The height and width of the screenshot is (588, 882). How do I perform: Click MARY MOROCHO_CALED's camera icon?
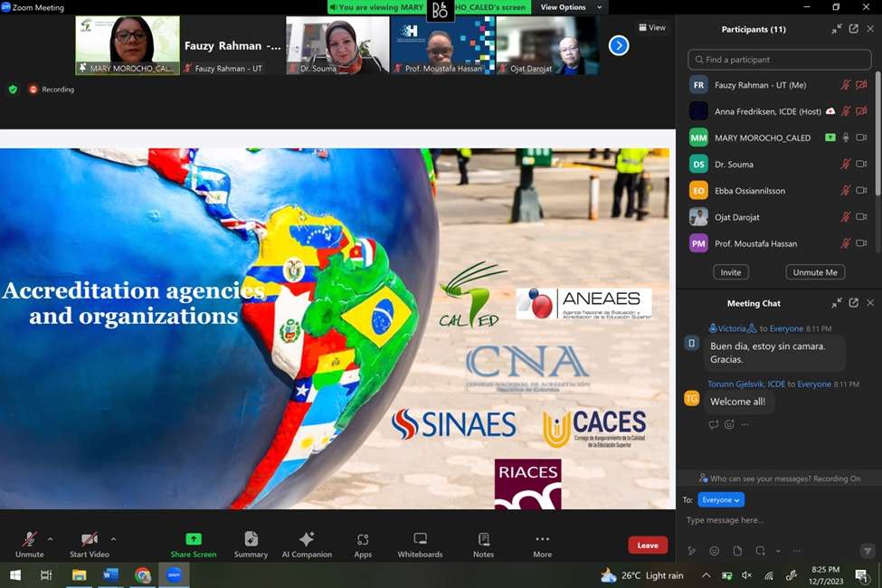[861, 138]
